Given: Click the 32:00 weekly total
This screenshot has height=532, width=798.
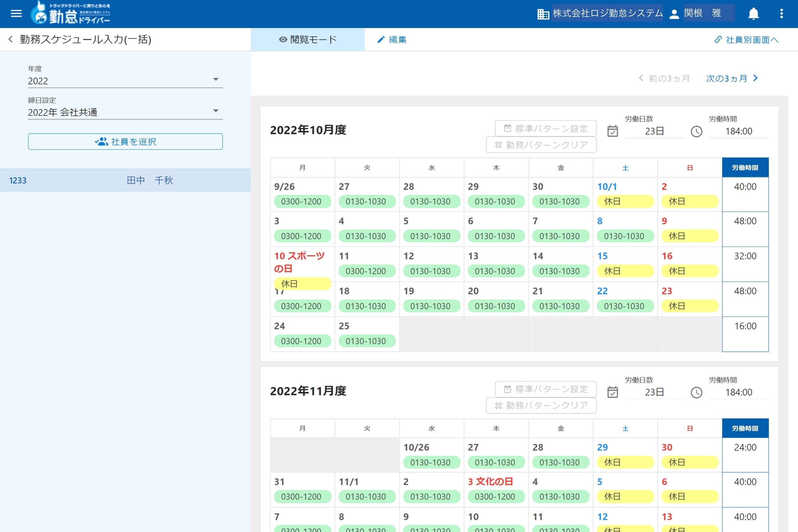Looking at the screenshot, I should 745,256.
